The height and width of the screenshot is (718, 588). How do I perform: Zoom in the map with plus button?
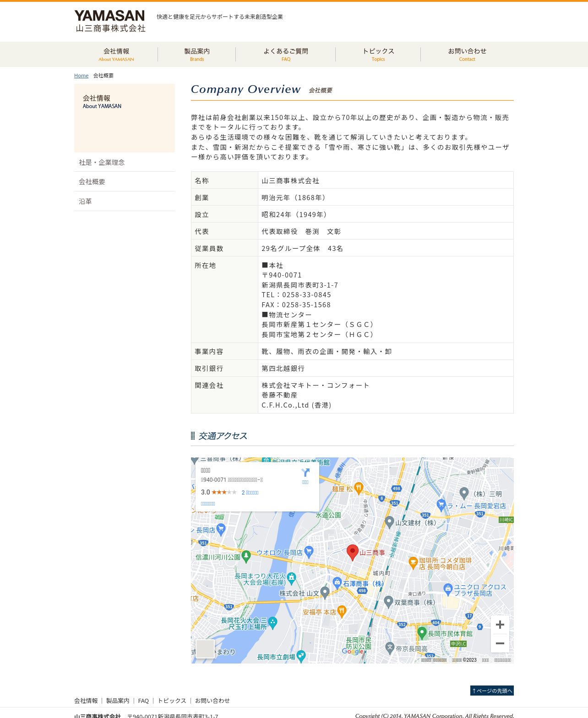[x=500, y=625]
